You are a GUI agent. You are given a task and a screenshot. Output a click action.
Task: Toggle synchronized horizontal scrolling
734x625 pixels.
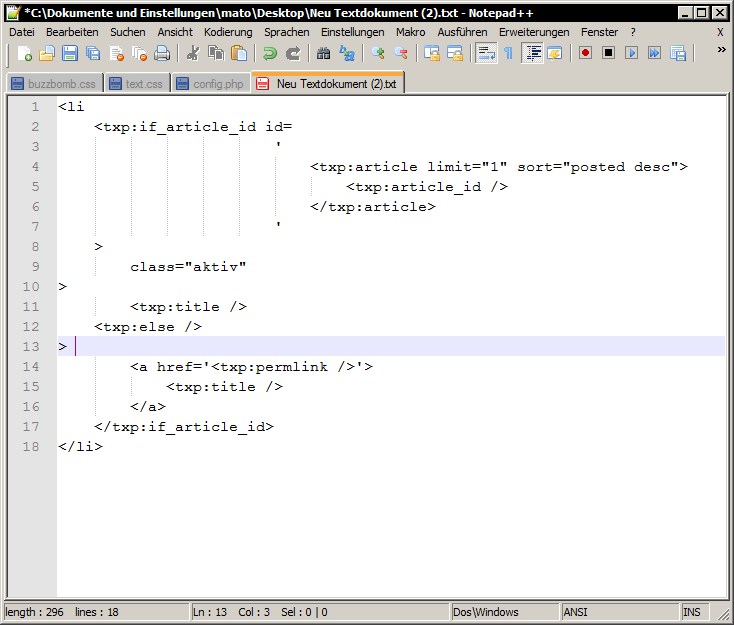tap(455, 53)
